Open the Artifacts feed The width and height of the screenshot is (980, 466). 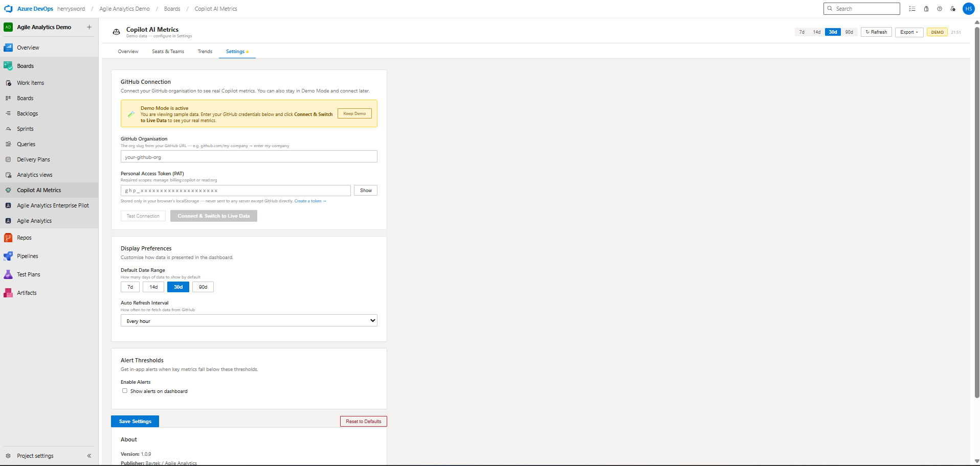click(x=26, y=292)
